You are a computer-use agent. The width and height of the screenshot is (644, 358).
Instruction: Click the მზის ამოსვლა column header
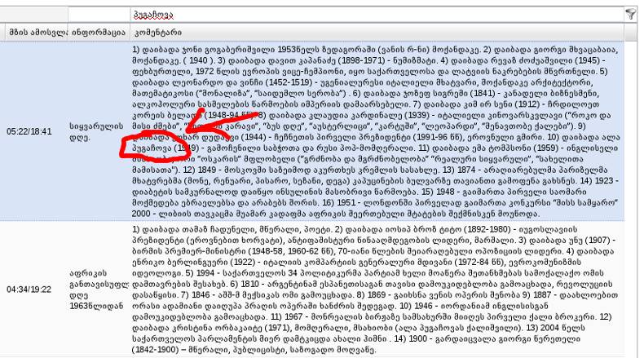click(33, 32)
